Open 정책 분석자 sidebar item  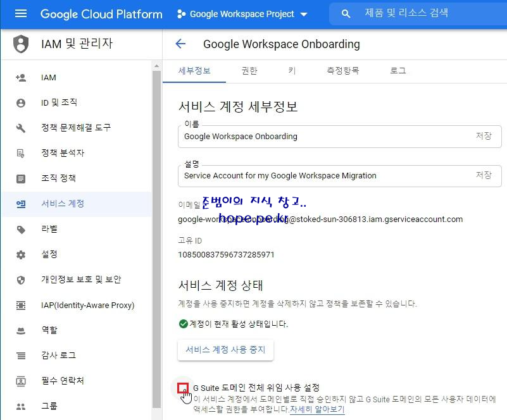coord(77,153)
